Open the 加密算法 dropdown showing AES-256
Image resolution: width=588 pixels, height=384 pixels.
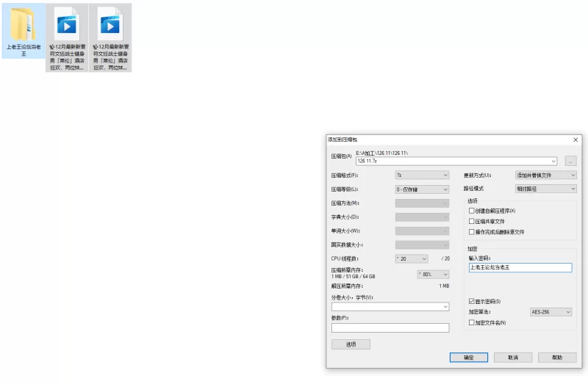point(551,312)
